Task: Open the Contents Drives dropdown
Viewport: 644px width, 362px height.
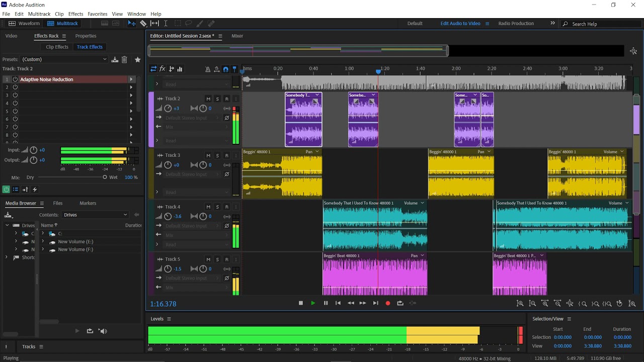Action: (x=96, y=215)
